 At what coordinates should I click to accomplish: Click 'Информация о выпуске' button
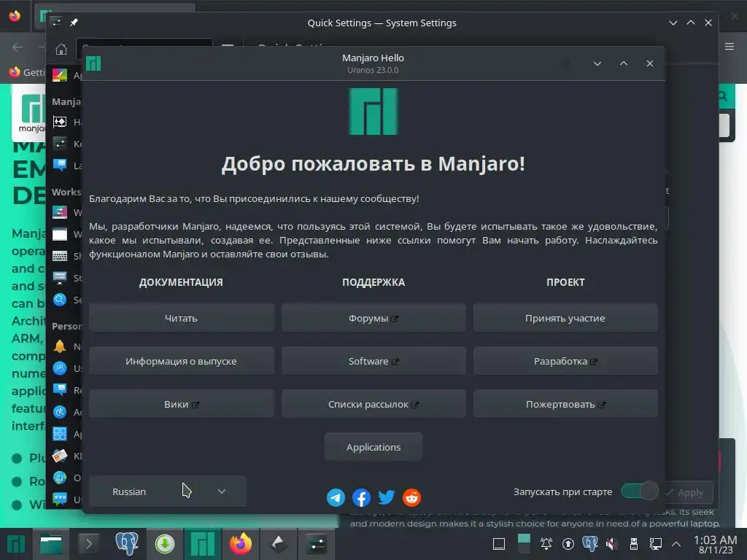click(x=181, y=361)
